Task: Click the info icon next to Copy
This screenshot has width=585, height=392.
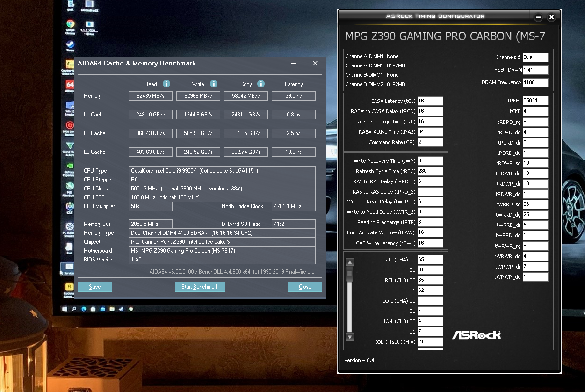Action: 261,84
